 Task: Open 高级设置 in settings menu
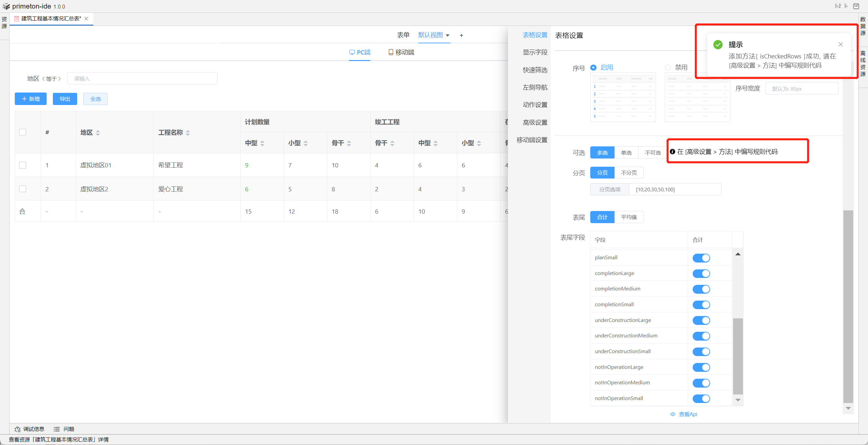click(535, 122)
